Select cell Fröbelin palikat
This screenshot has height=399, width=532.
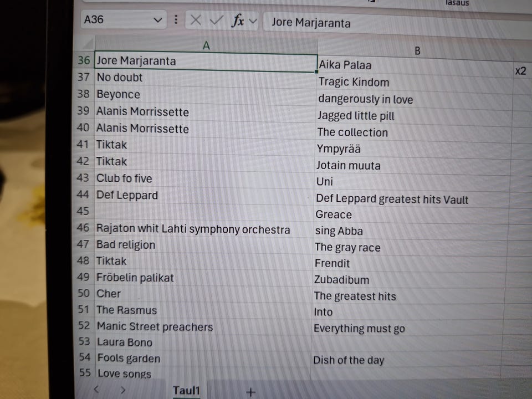click(x=203, y=278)
